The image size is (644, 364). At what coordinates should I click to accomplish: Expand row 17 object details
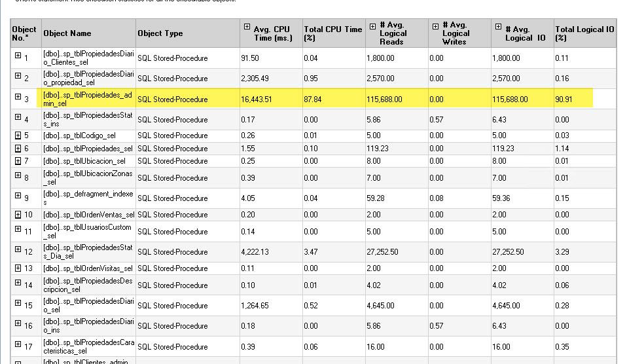point(18,345)
